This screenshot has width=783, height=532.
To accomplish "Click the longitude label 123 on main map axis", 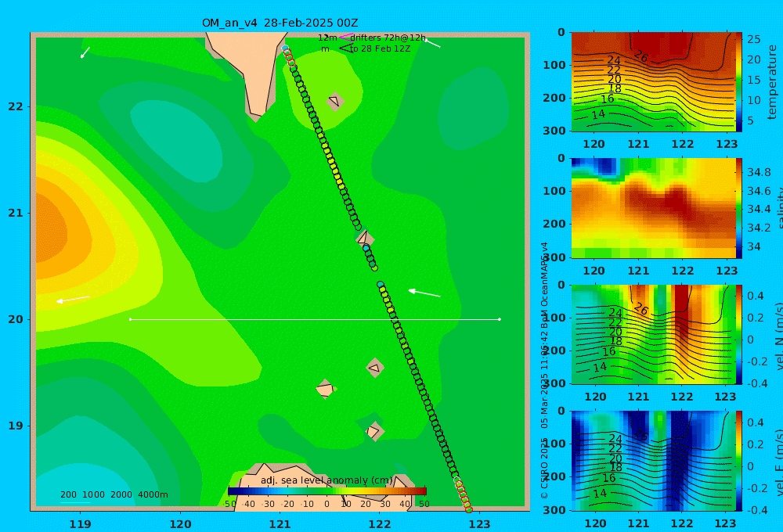I will tap(480, 524).
